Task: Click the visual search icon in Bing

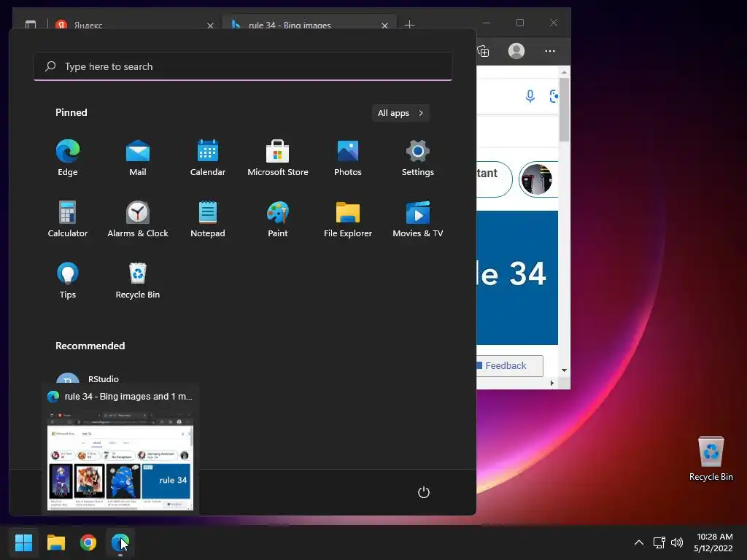Action: tap(554, 96)
